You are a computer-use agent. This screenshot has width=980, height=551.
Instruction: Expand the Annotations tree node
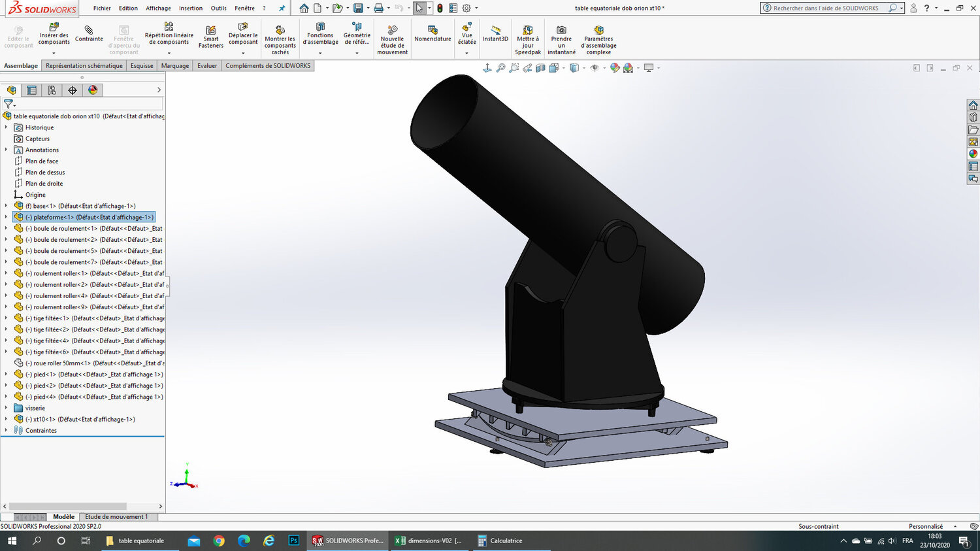pos(7,150)
